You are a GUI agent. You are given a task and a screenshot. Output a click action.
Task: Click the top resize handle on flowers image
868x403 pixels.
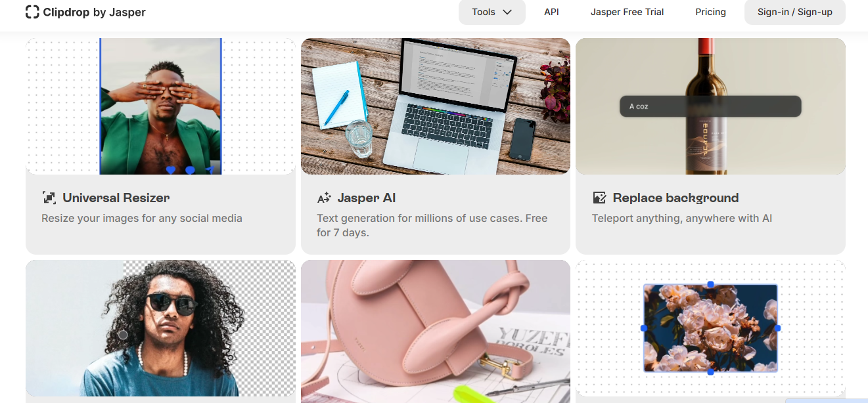710,284
